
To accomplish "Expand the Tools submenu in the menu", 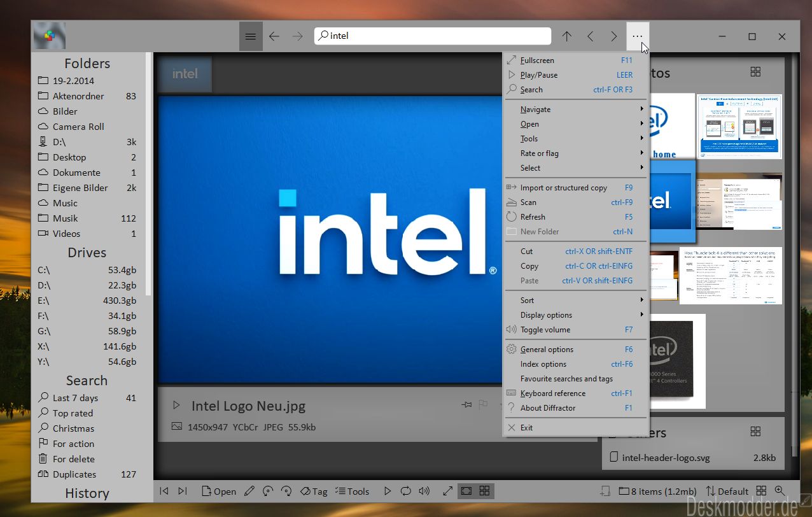I will coord(576,139).
